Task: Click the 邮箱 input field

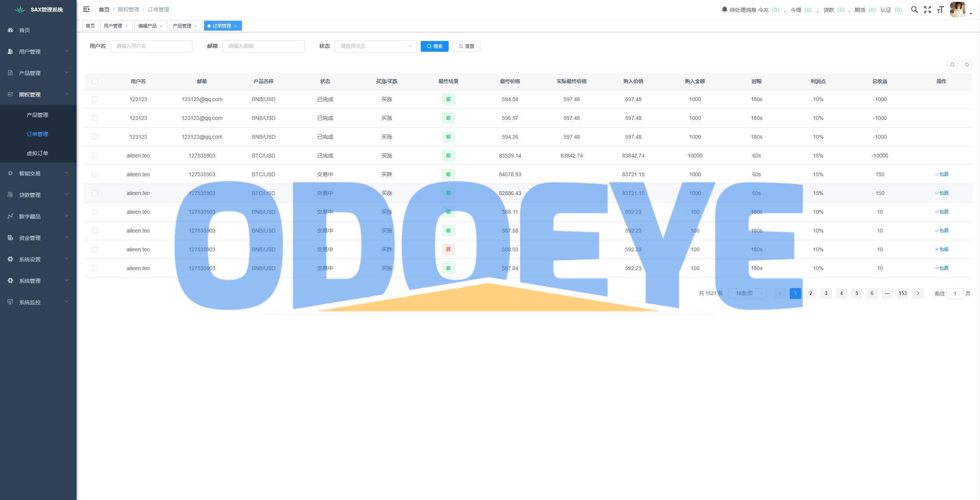Action: tap(263, 46)
